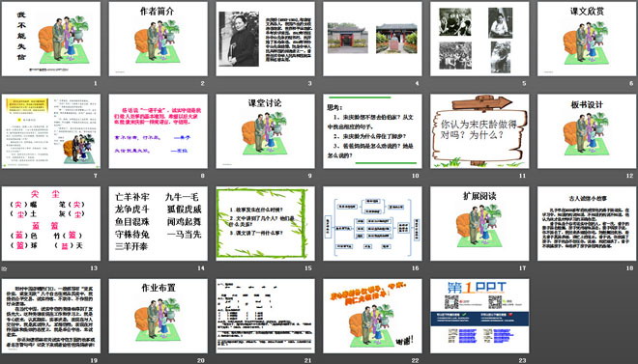Click slide 20 titled 作业布置
The image size is (638, 364).
point(158,316)
